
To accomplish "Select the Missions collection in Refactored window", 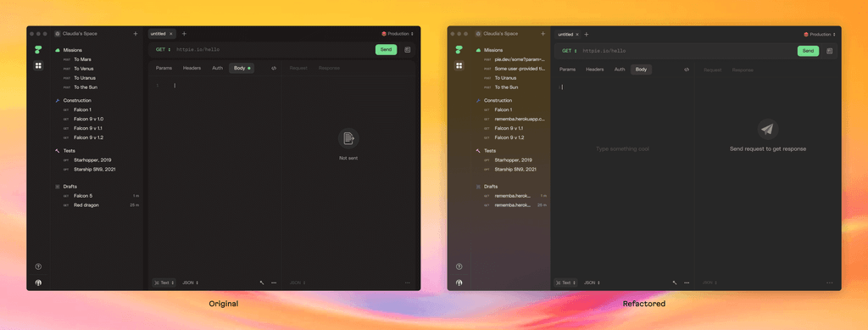I will pos(493,50).
